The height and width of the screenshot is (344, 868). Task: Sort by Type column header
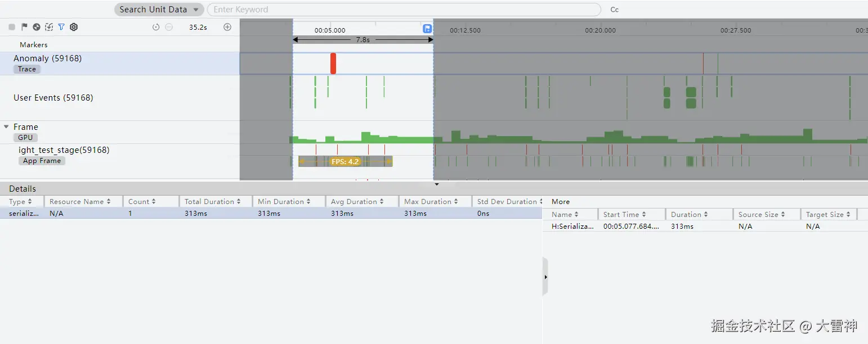(20, 201)
